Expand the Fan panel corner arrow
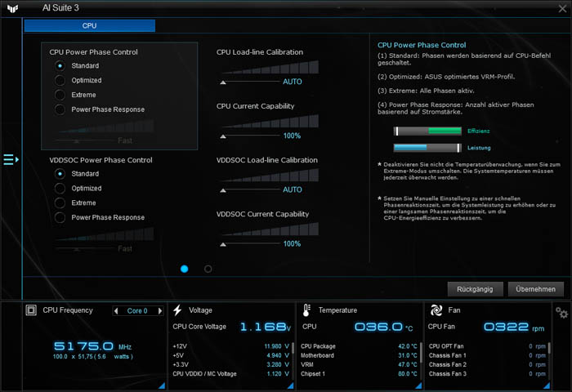The height and width of the screenshot is (392, 572). coord(547,385)
